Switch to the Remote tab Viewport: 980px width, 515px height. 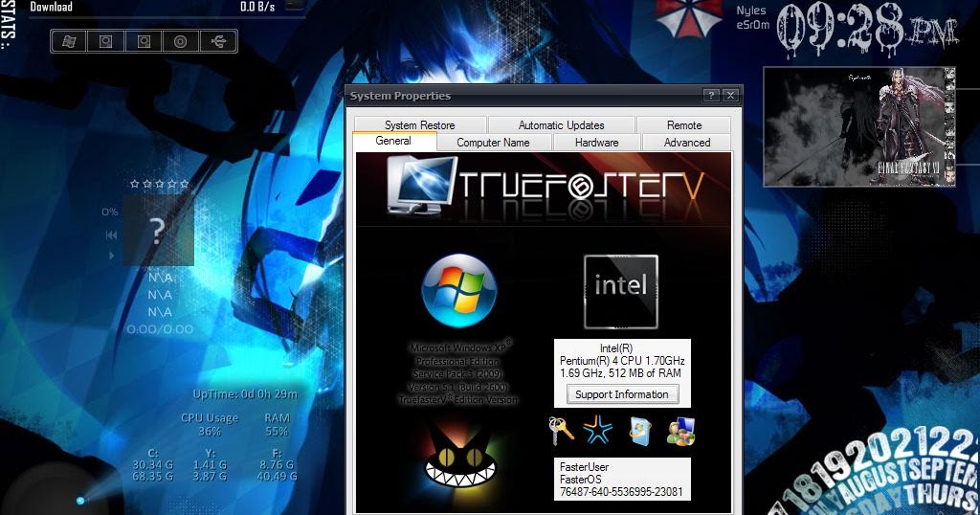point(684,125)
